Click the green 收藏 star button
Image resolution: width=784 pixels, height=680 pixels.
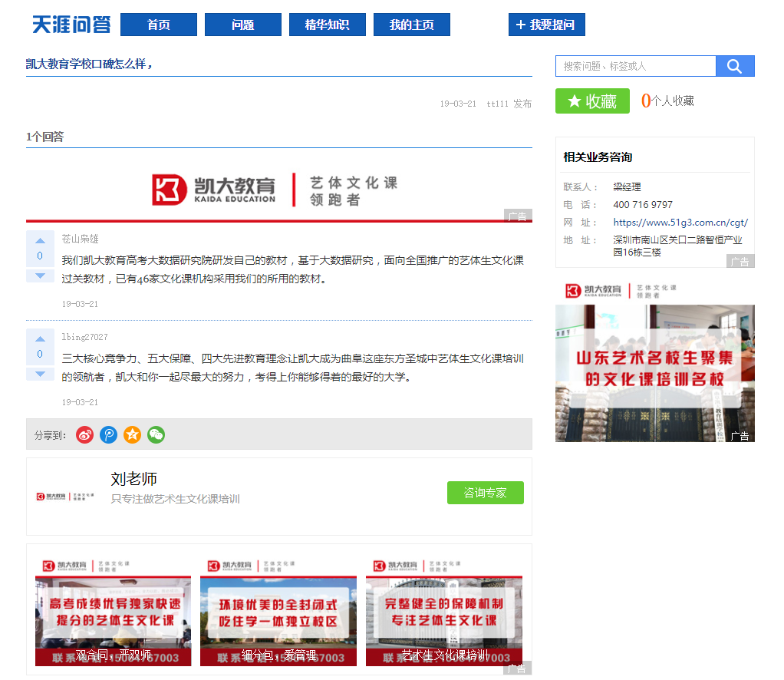point(592,101)
